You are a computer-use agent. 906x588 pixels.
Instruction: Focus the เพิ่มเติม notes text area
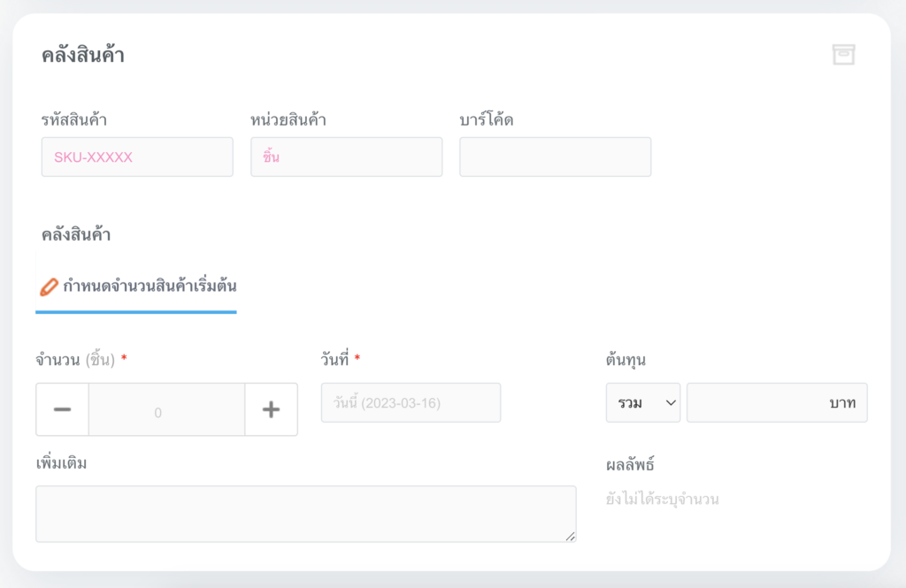tap(305, 513)
